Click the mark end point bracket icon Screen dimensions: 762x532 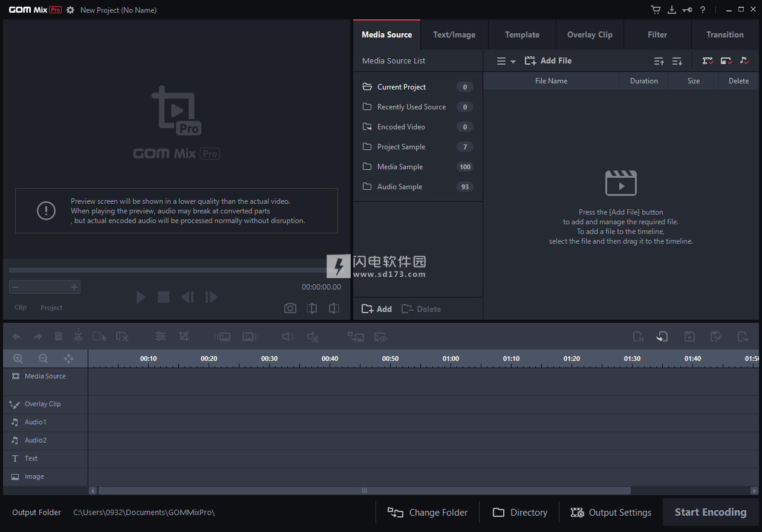(x=334, y=308)
